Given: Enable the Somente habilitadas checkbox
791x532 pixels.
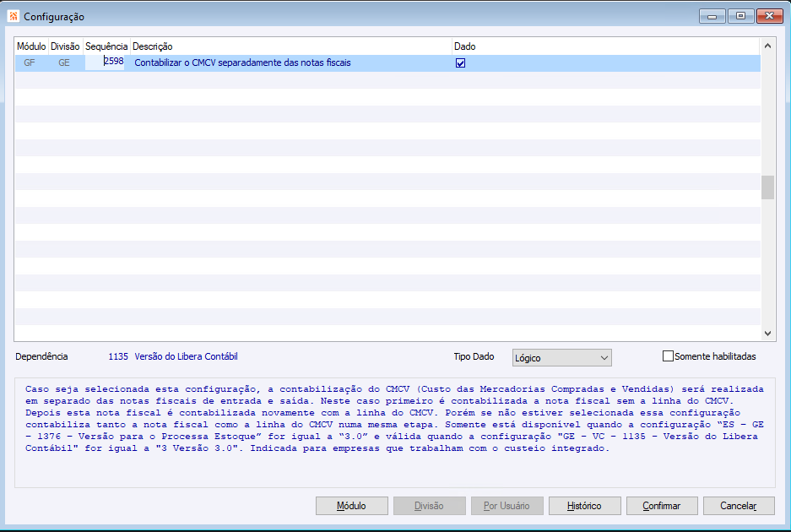Looking at the screenshot, I should [x=668, y=356].
